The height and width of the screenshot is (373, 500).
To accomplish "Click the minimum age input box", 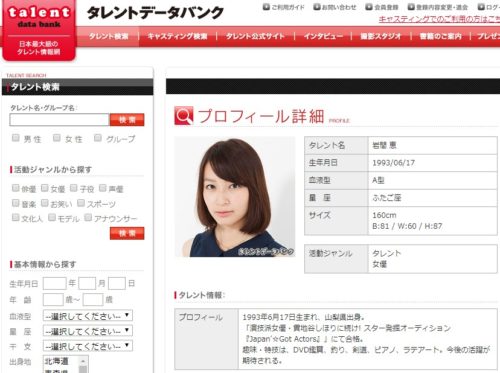I will coord(53,299).
